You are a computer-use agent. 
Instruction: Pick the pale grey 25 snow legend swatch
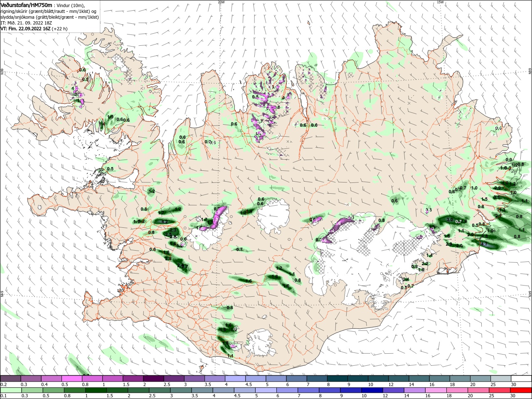coord(501,379)
